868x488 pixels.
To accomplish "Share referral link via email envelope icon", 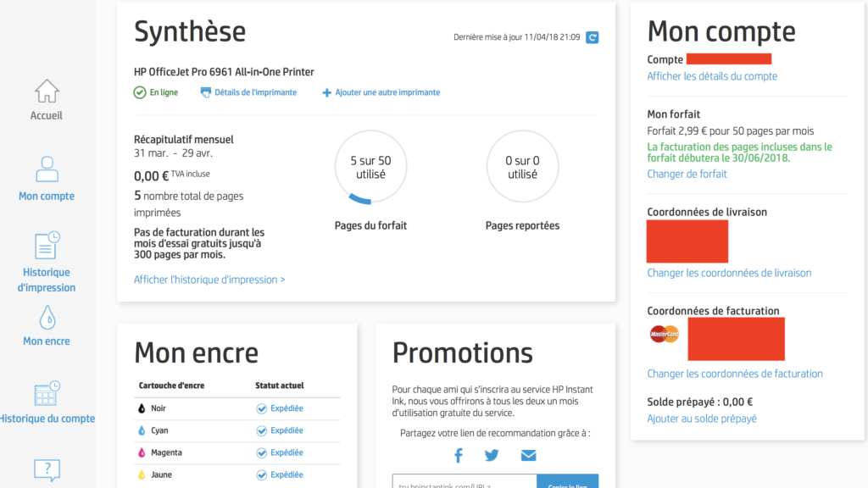I will 528,456.
